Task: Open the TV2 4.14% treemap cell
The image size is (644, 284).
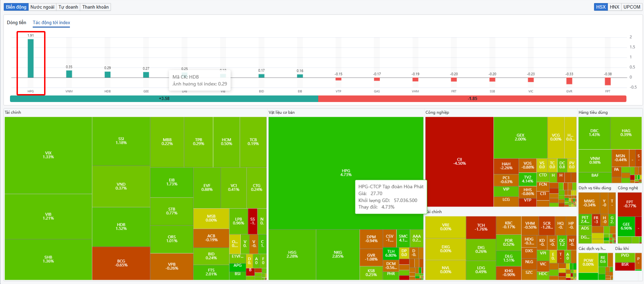Action: 528,179
